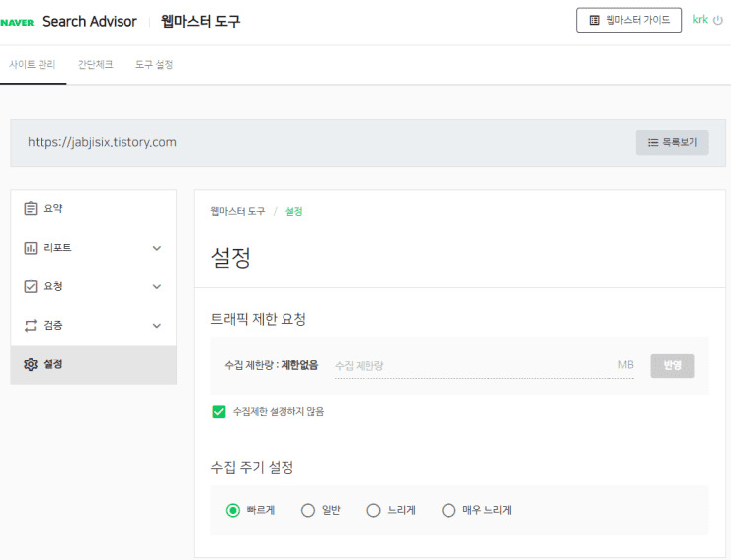Select the 빠르게 crawl cycle radio
The image size is (731, 560).
[233, 510]
